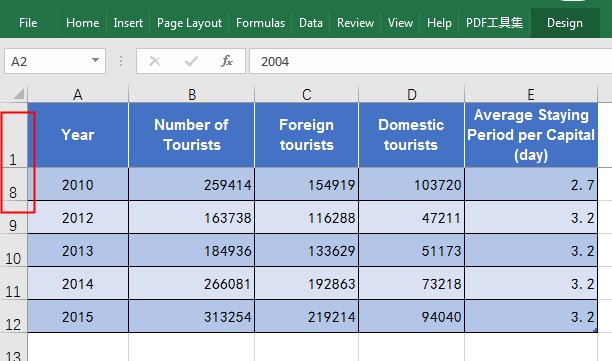Select the cell containing 94040
The height and width of the screenshot is (361, 612).
click(411, 317)
